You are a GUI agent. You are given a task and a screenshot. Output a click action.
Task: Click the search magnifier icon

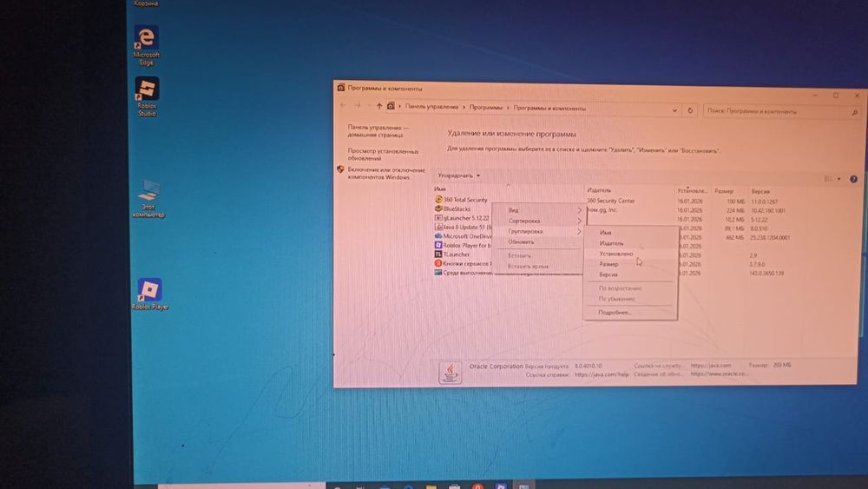click(x=854, y=112)
